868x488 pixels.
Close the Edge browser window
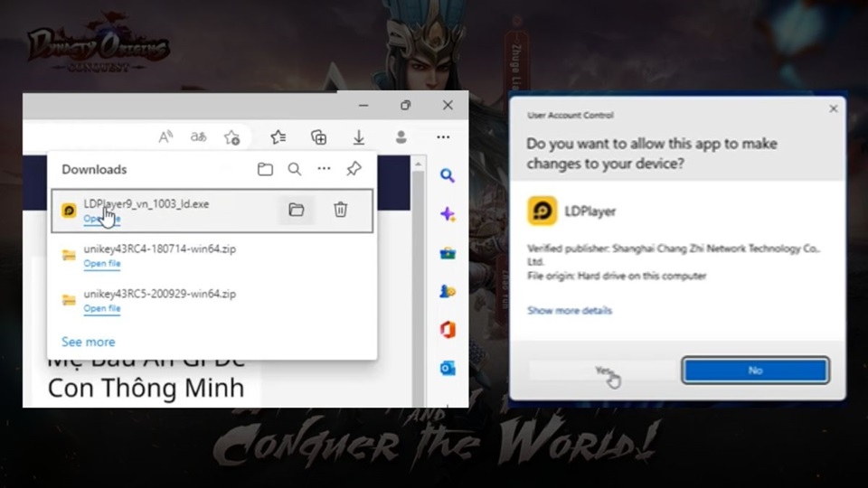(x=448, y=105)
